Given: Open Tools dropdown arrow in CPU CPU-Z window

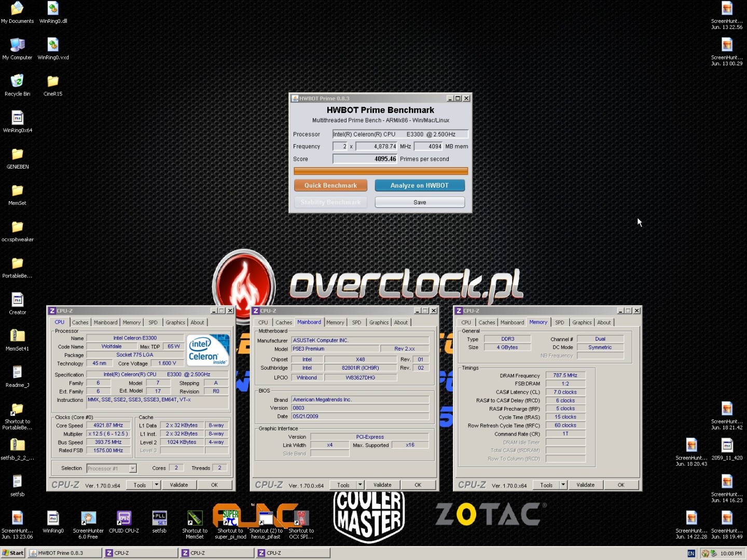Looking at the screenshot, I should click(157, 485).
